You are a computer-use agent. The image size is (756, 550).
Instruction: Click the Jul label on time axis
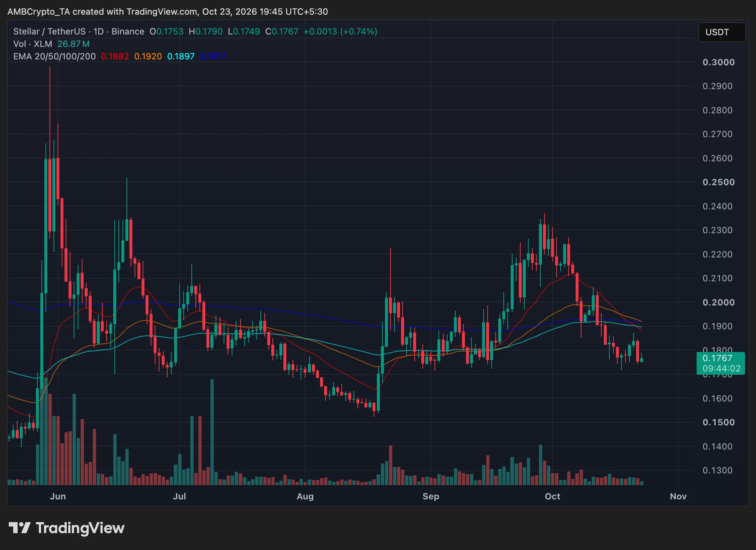(x=180, y=496)
